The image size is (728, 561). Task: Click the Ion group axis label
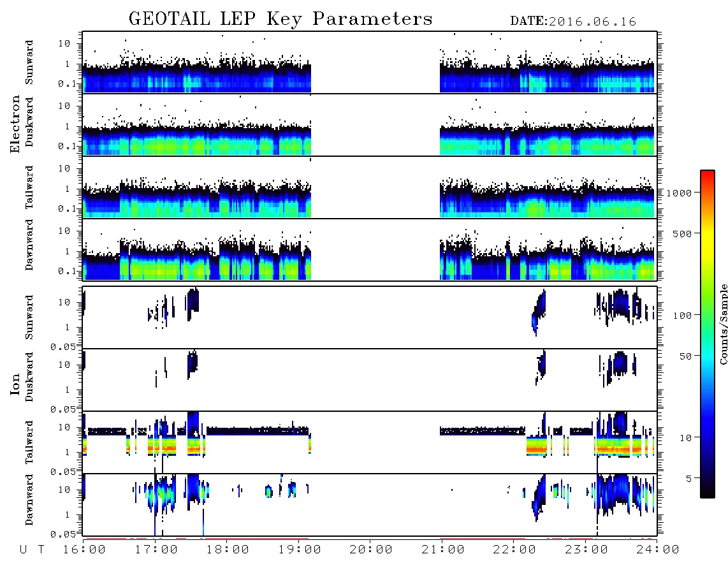tap(15, 384)
